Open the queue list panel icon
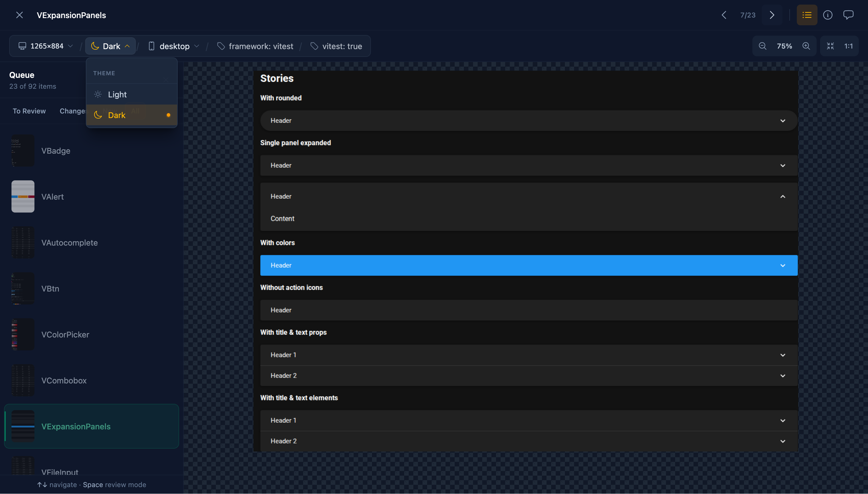The image size is (868, 494). [807, 15]
